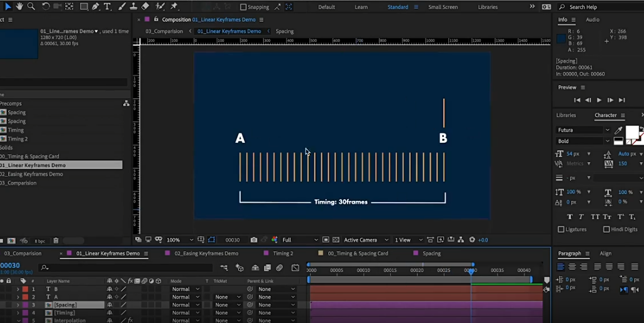Select the Hand tool
This screenshot has width=644, height=323.
(19, 6)
